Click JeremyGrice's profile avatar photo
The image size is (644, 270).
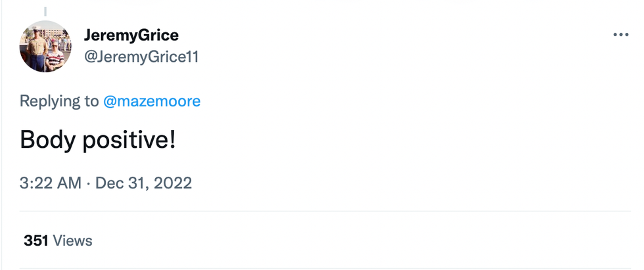point(45,47)
